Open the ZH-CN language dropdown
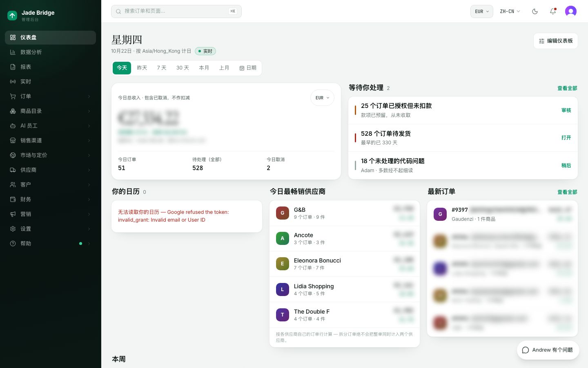The width and height of the screenshot is (588, 368). tap(510, 11)
